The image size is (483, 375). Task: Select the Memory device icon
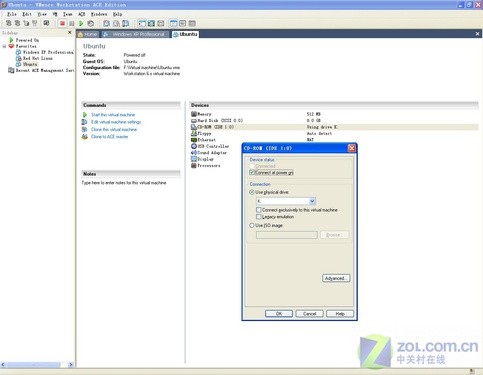pos(194,114)
